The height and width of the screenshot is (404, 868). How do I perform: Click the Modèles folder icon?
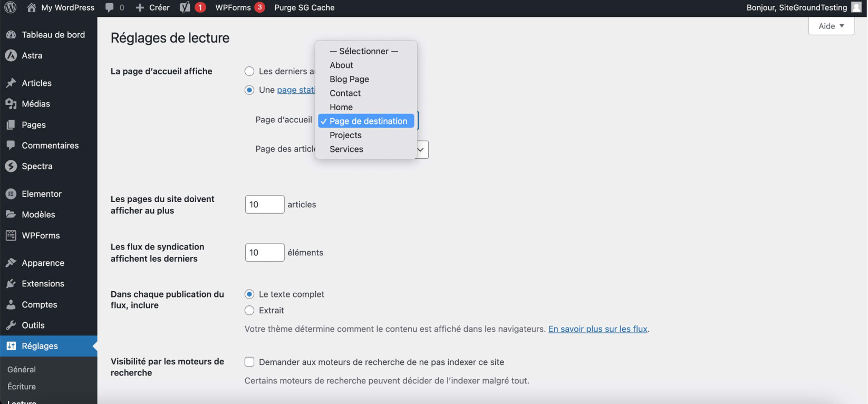pyautogui.click(x=11, y=214)
